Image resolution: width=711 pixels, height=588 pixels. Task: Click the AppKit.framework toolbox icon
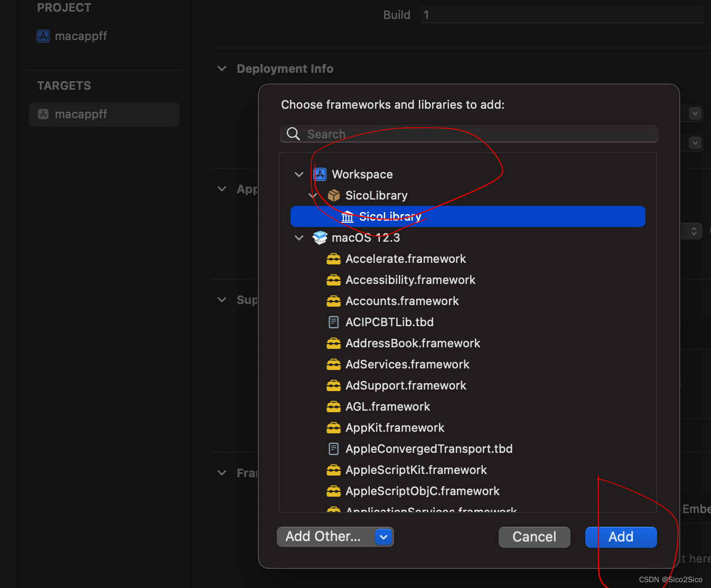click(x=333, y=428)
